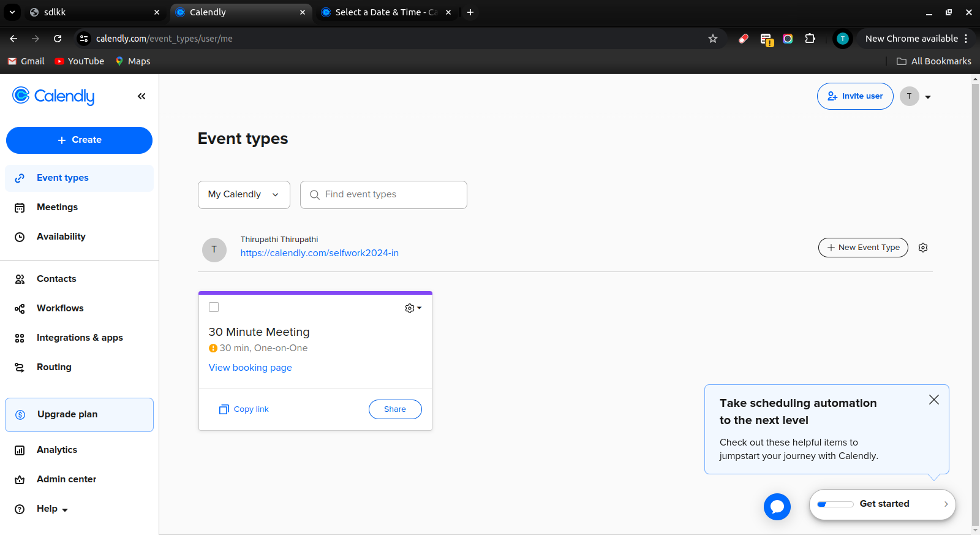
Task: Bookmark this page with star icon
Action: [713, 39]
